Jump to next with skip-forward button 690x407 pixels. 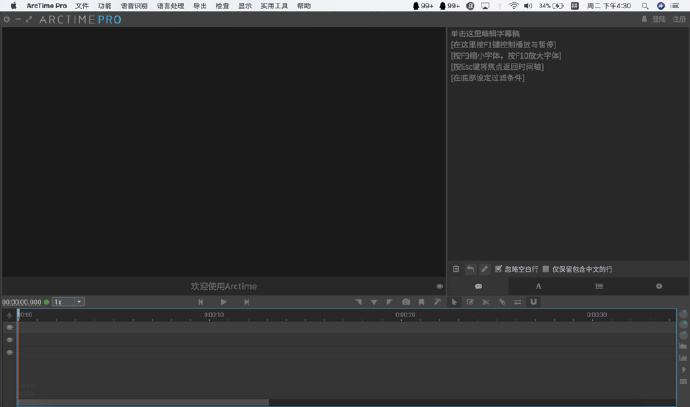point(246,302)
